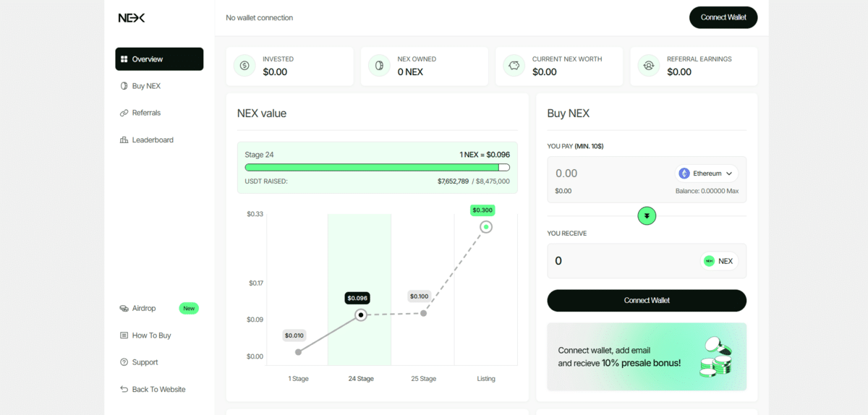Click the 10% presale bonus banner
868x415 pixels.
pyautogui.click(x=647, y=356)
